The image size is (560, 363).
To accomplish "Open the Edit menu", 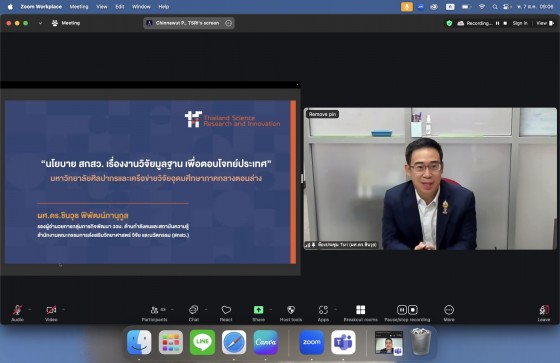I will (120, 6).
